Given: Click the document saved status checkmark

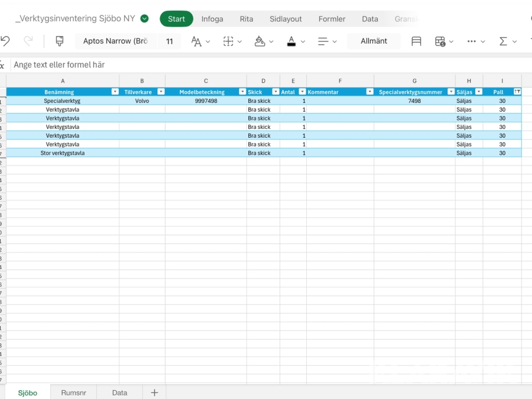Looking at the screenshot, I should (x=144, y=19).
